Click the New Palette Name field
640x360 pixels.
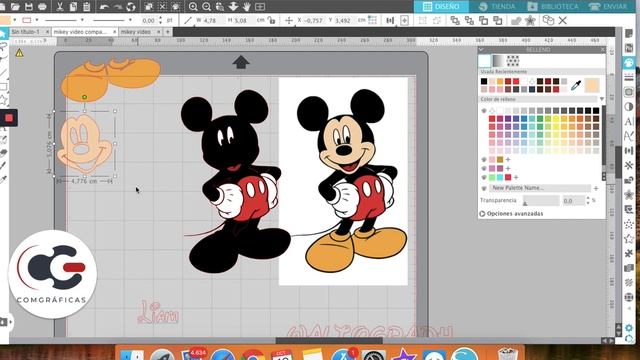[x=540, y=188]
